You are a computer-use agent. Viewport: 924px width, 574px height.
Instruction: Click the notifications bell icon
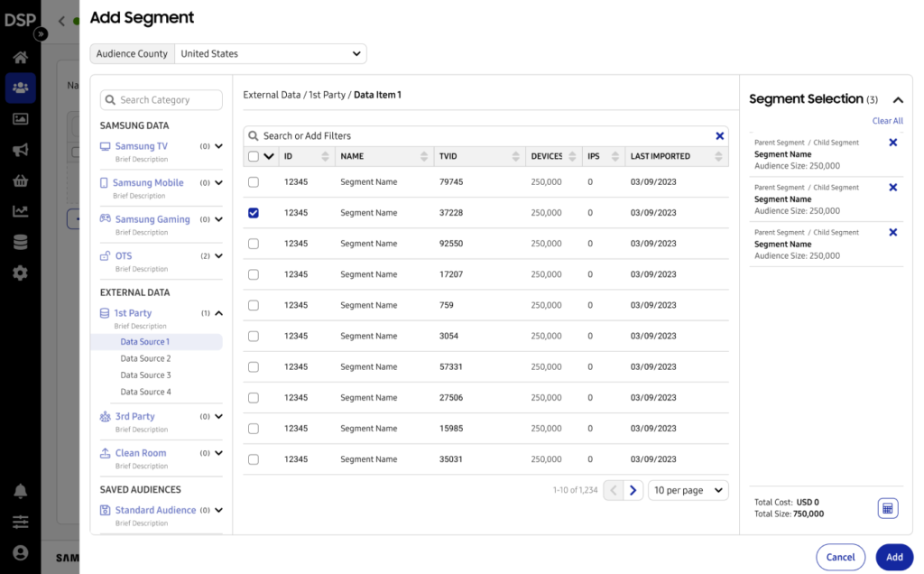coord(20,491)
